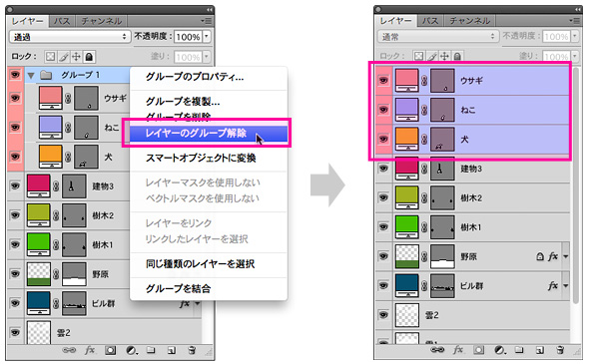The width and height of the screenshot is (589, 364).
Task: Open fill dropdown arrow in left panel
Action: tap(207, 57)
